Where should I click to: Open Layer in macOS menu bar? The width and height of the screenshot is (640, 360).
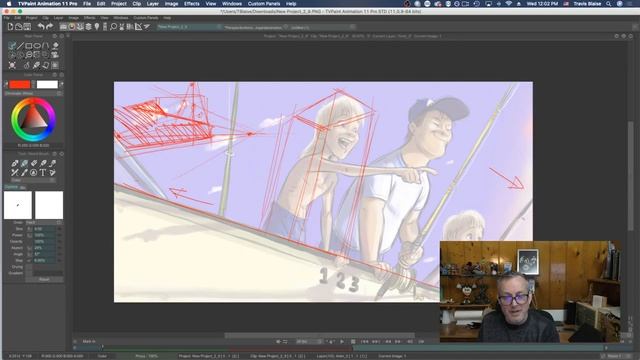pyautogui.click(x=153, y=4)
